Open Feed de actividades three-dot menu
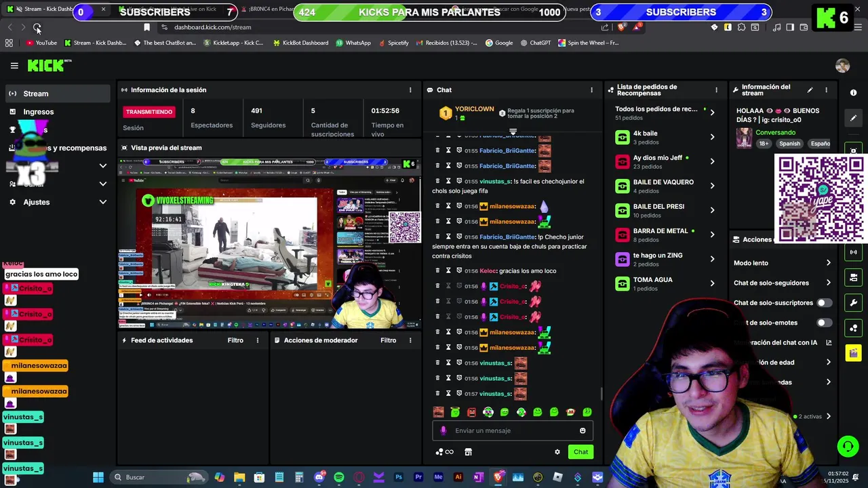 [x=258, y=340]
